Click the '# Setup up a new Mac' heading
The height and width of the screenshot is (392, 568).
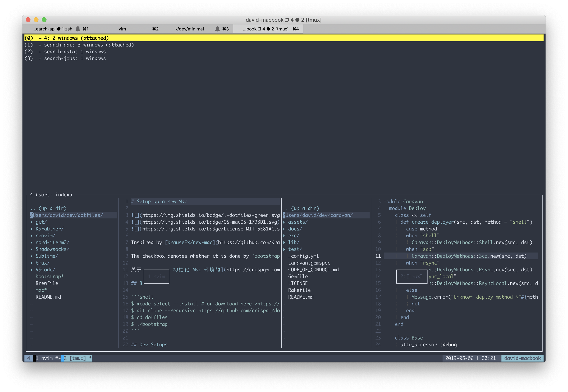click(x=159, y=202)
